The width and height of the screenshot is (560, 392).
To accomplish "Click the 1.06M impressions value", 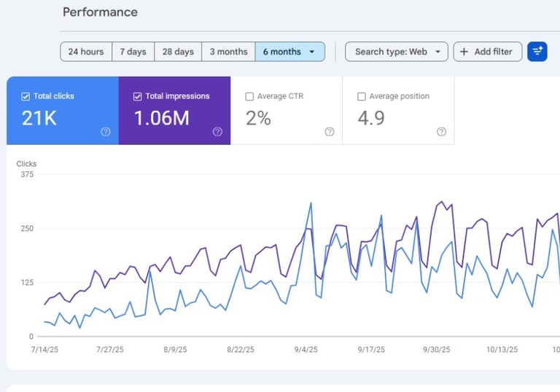I will coord(162,118).
